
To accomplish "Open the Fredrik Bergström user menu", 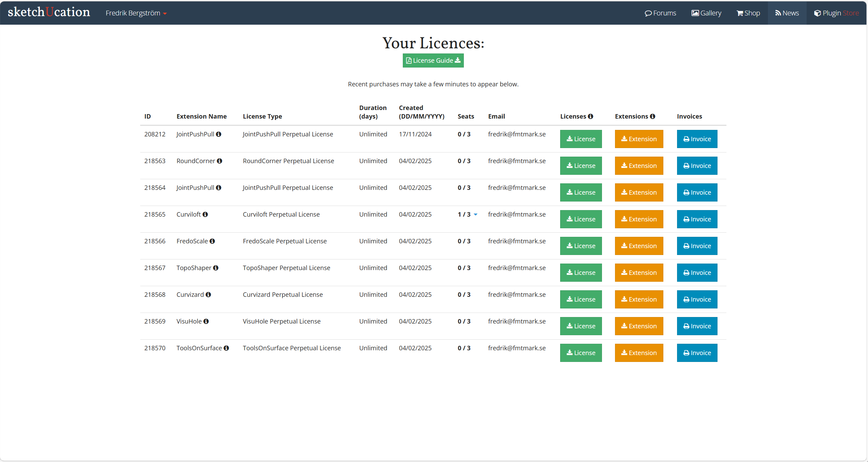I will (136, 13).
